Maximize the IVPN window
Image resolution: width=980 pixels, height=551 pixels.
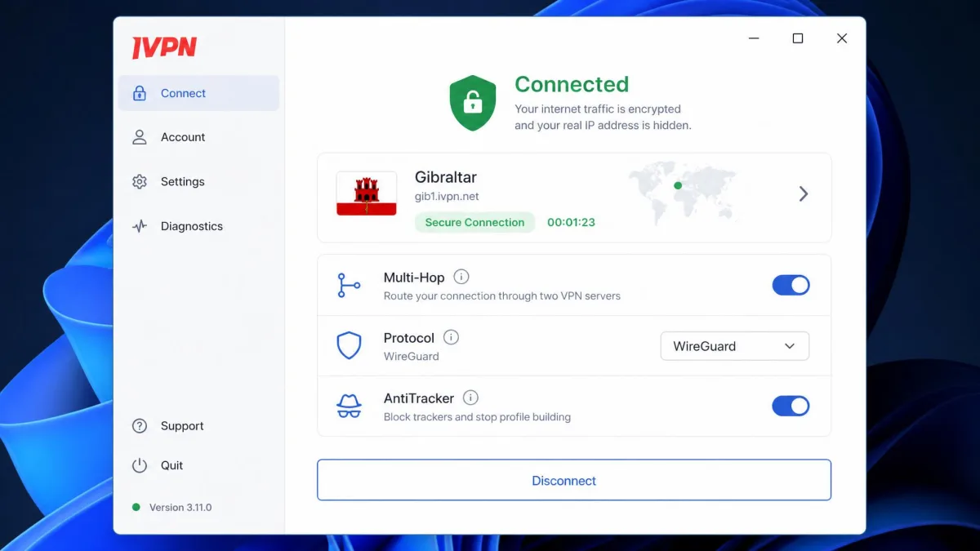tap(798, 38)
